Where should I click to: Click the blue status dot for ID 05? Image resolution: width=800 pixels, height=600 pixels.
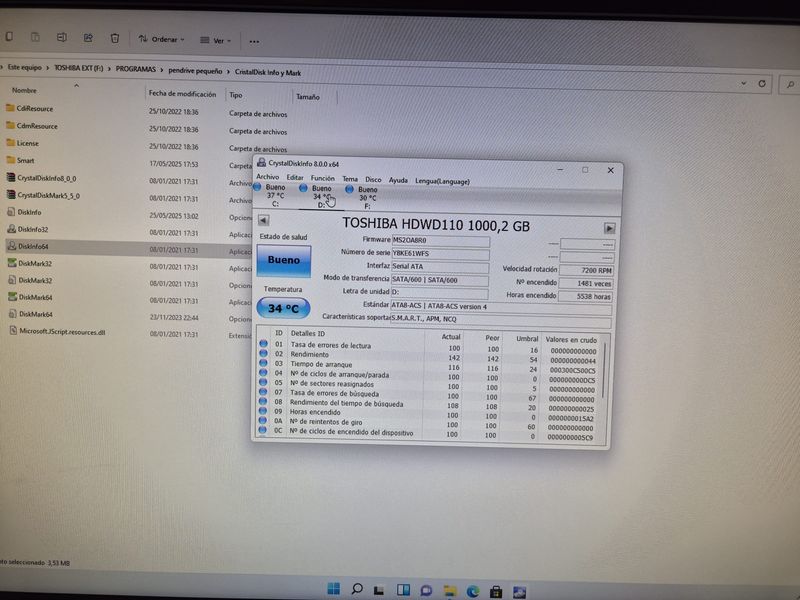pos(263,382)
